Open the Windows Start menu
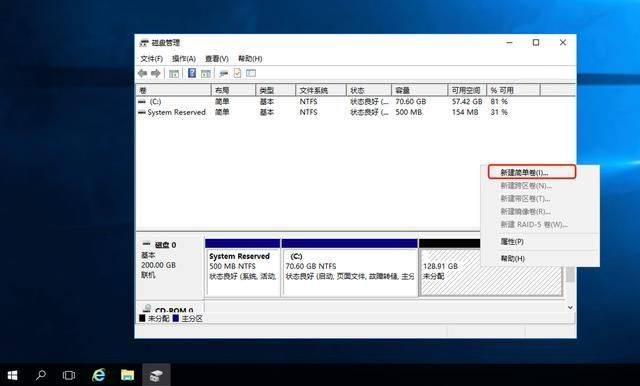 click(x=12, y=375)
